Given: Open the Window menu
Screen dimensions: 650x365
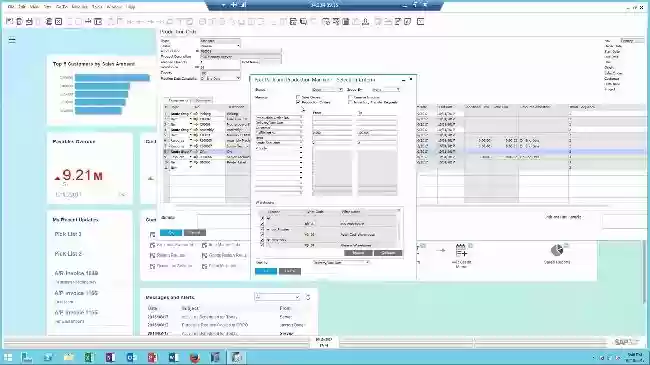Looking at the screenshot, I should tap(114, 7).
